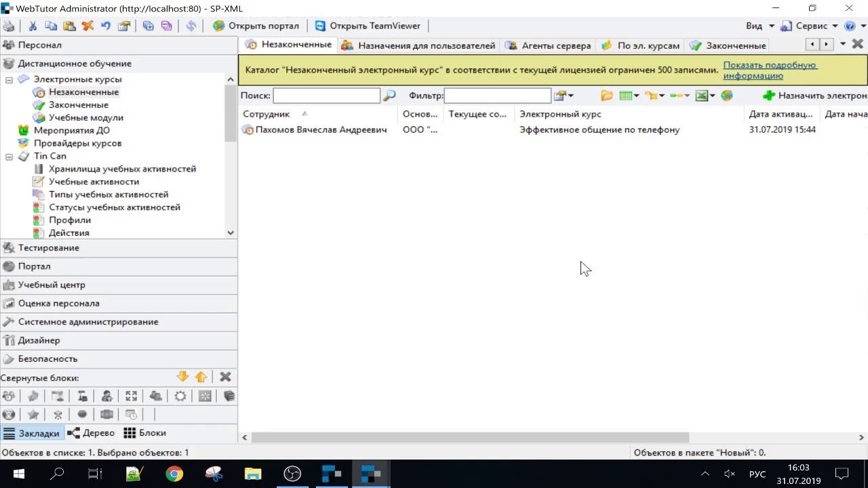Click the Copy icon in the toolbar

click(51, 26)
